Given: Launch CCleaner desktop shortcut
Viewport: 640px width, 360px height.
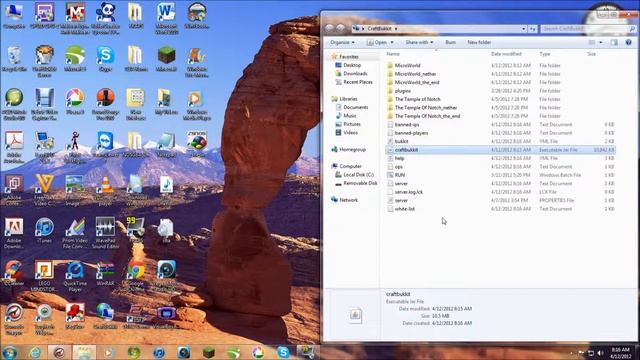Looking at the screenshot, I should (14, 273).
